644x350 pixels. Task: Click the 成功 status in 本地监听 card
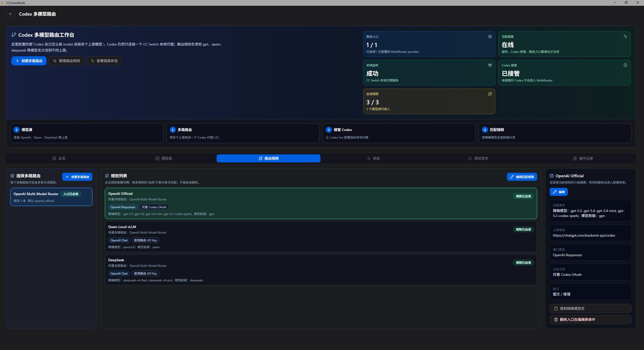click(372, 74)
